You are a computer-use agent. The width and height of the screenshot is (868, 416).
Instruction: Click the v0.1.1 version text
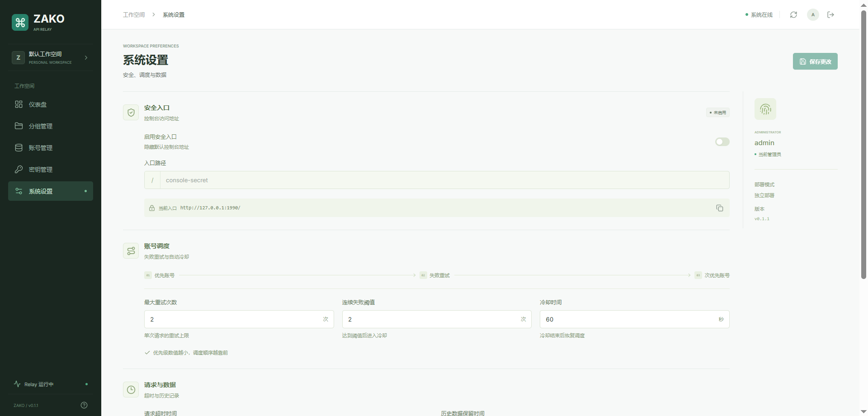762,219
